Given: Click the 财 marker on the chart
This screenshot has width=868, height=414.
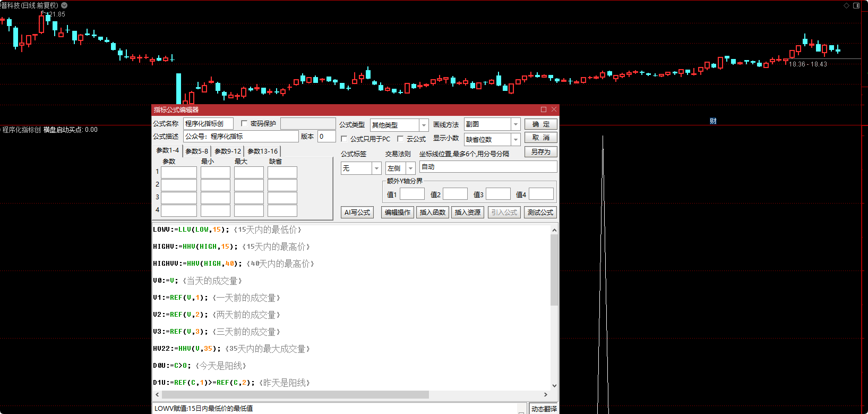Looking at the screenshot, I should click(713, 121).
